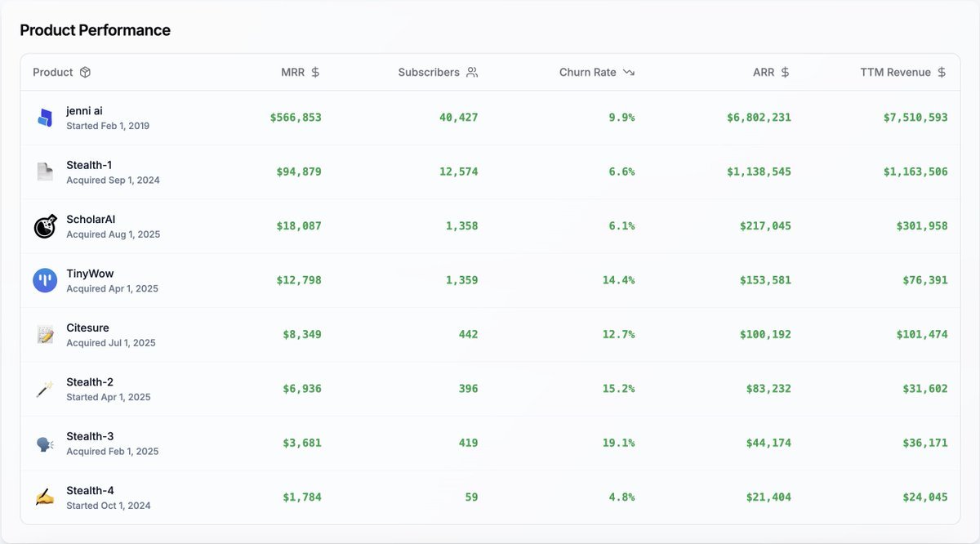980x544 pixels.
Task: Click the cube icon beside Product header
Action: click(x=85, y=73)
